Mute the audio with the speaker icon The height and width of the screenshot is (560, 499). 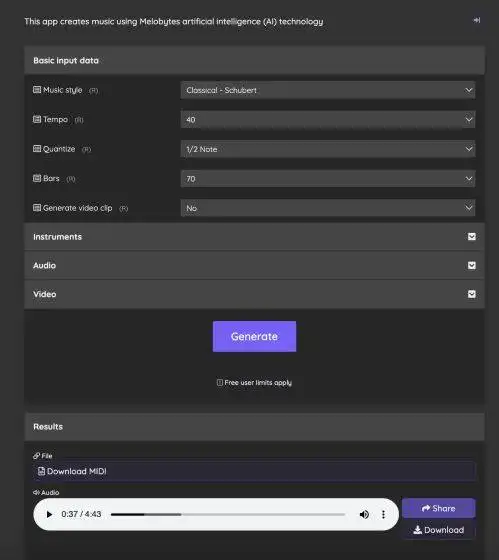(364, 514)
